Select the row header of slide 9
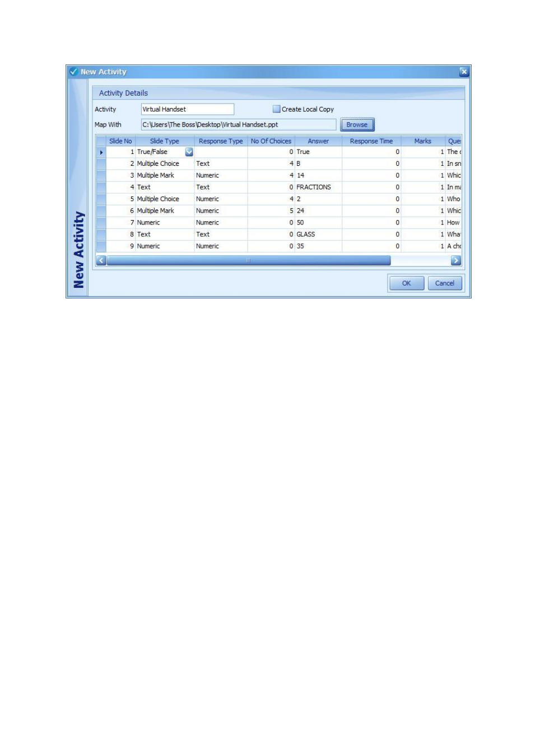Viewport: 535px width, 756px height. (101, 246)
